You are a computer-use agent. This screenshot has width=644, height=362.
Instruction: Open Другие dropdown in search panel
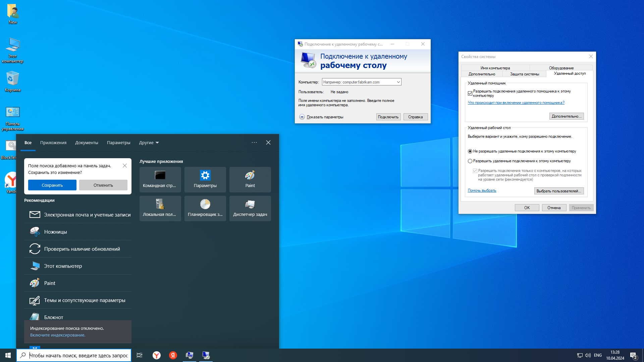point(149,142)
